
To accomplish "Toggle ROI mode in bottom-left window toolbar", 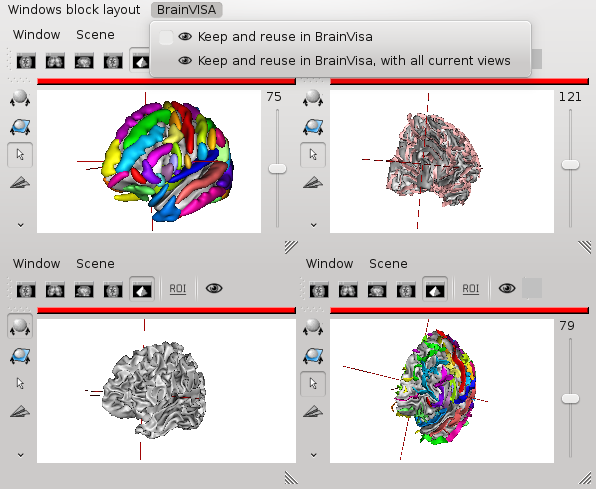I will click(x=178, y=289).
